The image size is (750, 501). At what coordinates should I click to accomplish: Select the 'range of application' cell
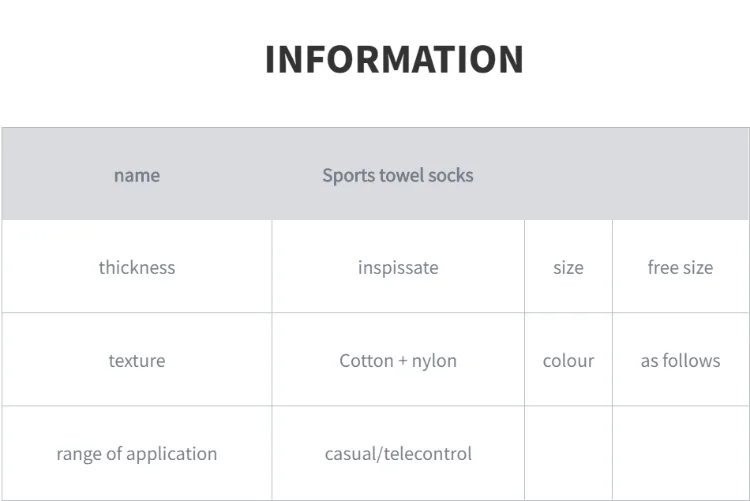pyautogui.click(x=137, y=453)
